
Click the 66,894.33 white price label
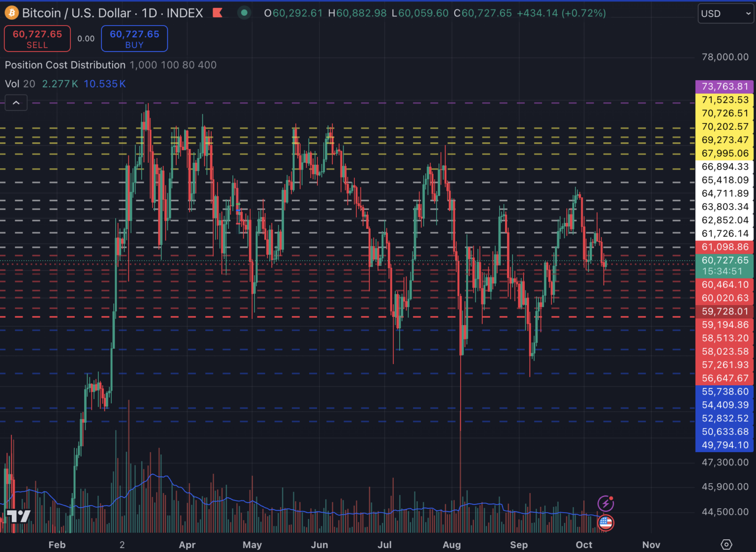(724, 167)
